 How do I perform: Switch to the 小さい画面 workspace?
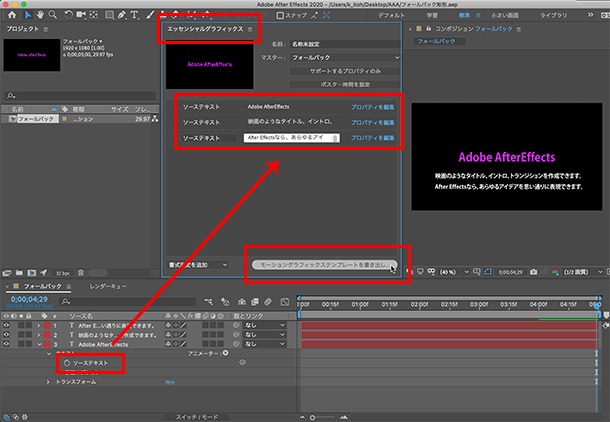[x=505, y=15]
